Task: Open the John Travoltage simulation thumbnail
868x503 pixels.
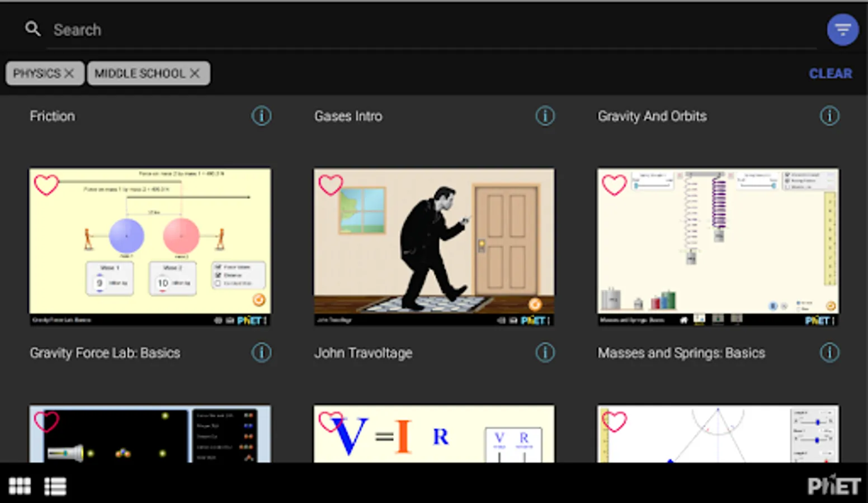Action: tap(434, 246)
